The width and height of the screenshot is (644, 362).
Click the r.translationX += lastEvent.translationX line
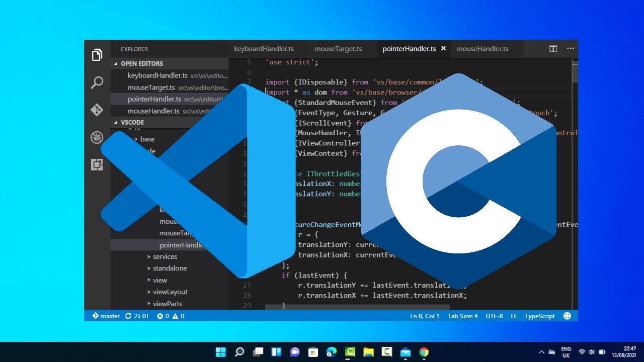pos(382,296)
